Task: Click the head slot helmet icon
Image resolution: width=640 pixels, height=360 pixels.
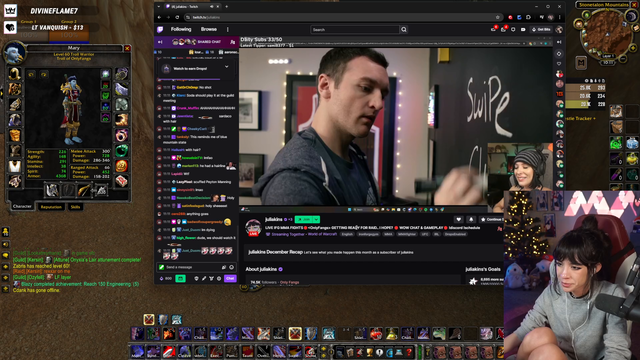Action: (15, 74)
